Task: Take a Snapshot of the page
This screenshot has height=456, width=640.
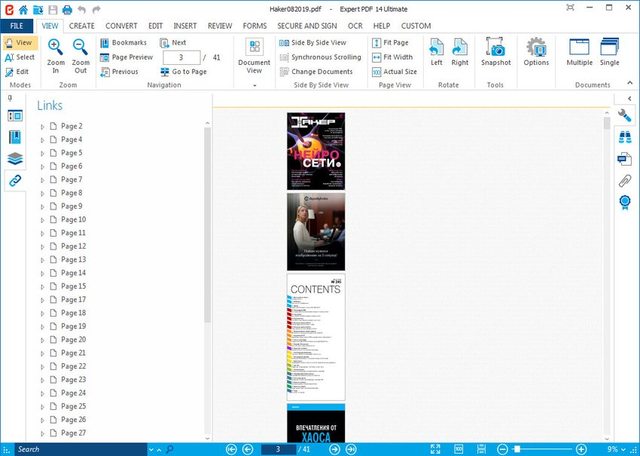Action: tap(495, 50)
